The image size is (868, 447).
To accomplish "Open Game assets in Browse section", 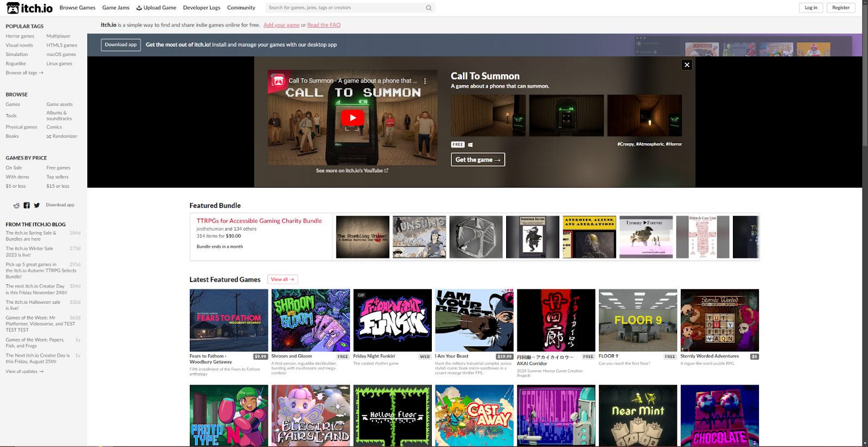I will tap(60, 104).
